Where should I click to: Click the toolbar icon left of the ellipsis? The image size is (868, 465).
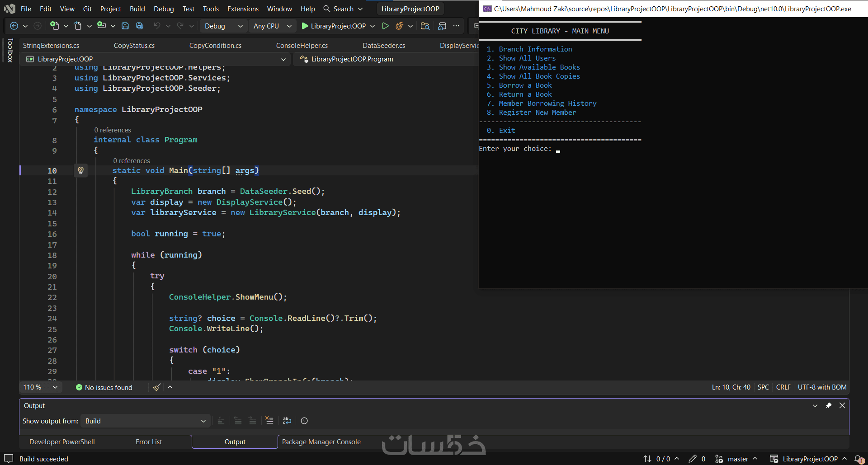(x=442, y=26)
